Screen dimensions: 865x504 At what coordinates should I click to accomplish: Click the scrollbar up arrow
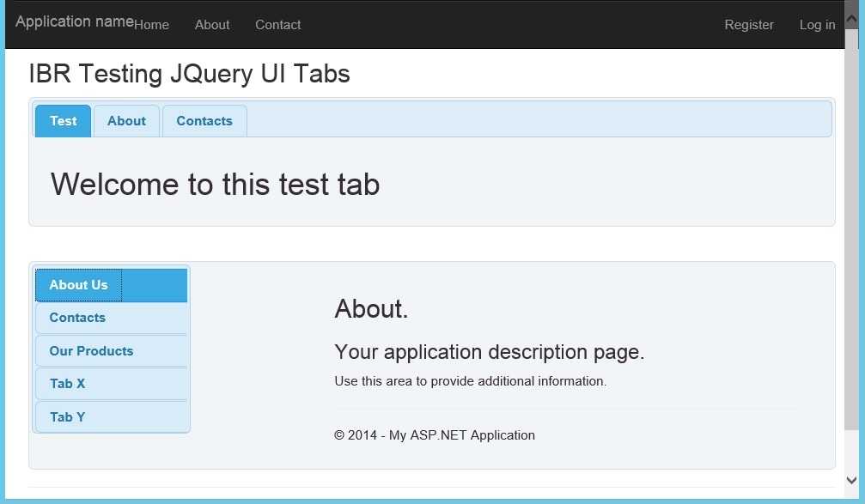[852, 19]
